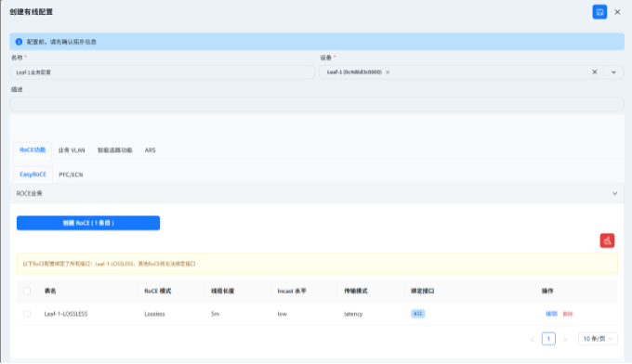Delete the Leaf-1-LOSSLESS entry

click(x=568, y=314)
